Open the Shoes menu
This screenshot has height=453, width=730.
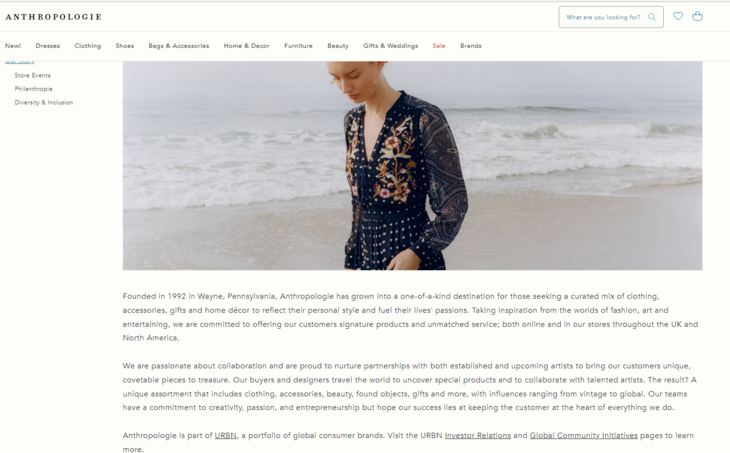(125, 46)
